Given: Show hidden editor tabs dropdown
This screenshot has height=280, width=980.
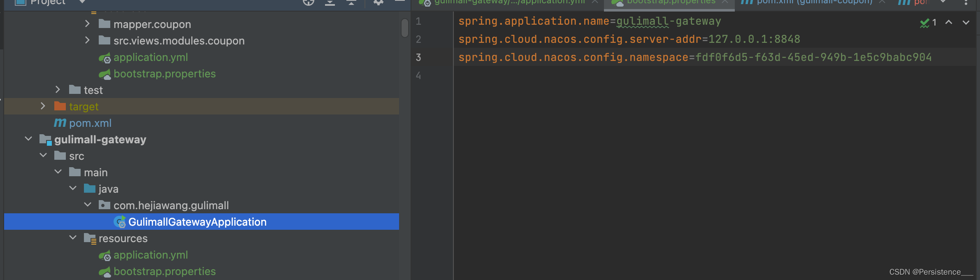Looking at the screenshot, I should click(x=943, y=2).
